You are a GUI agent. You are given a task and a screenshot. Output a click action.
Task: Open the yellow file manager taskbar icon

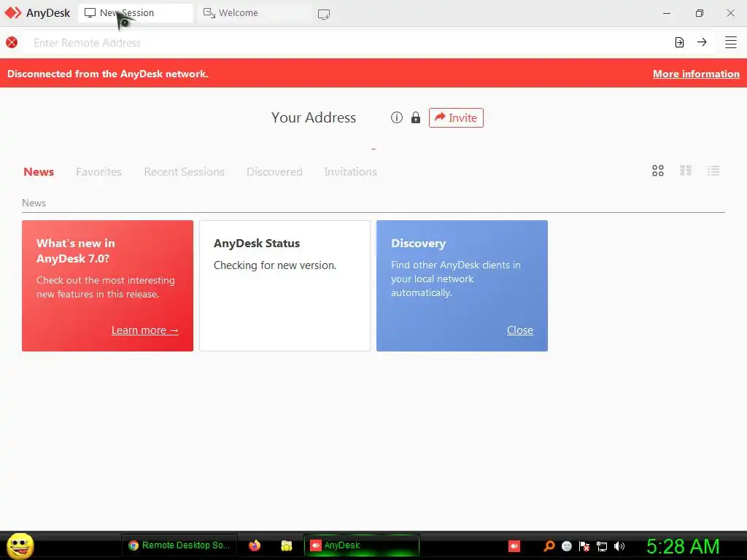tap(286, 545)
